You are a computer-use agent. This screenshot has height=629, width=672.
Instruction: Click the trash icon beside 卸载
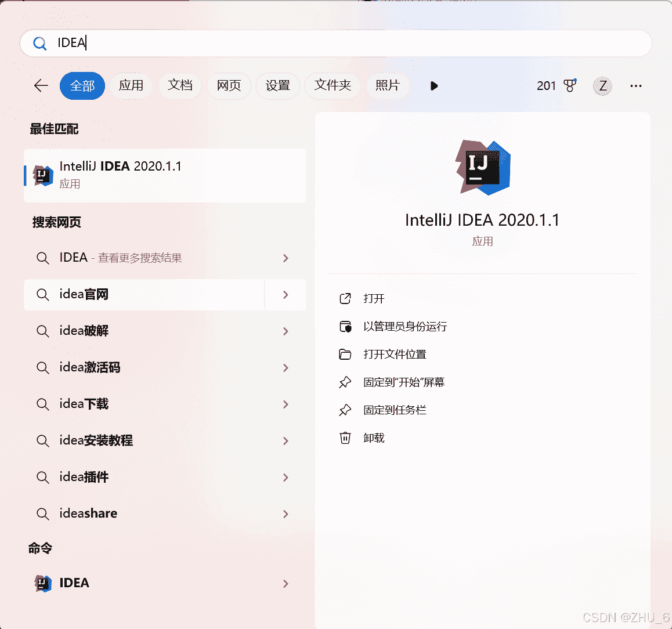(x=345, y=438)
